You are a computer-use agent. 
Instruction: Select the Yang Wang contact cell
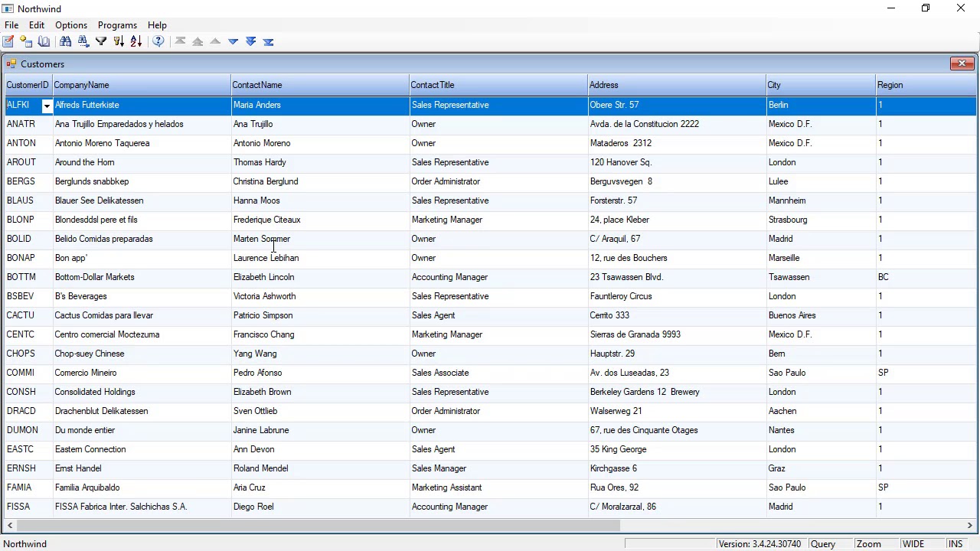coord(320,354)
